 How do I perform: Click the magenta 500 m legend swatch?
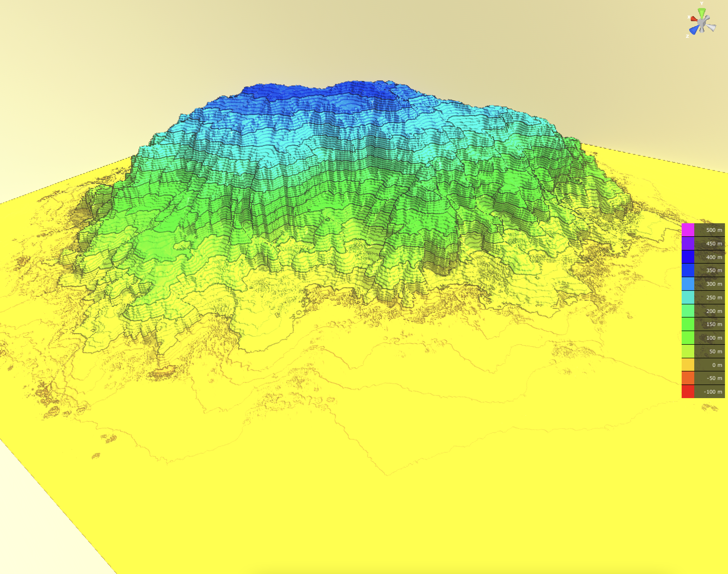point(688,230)
